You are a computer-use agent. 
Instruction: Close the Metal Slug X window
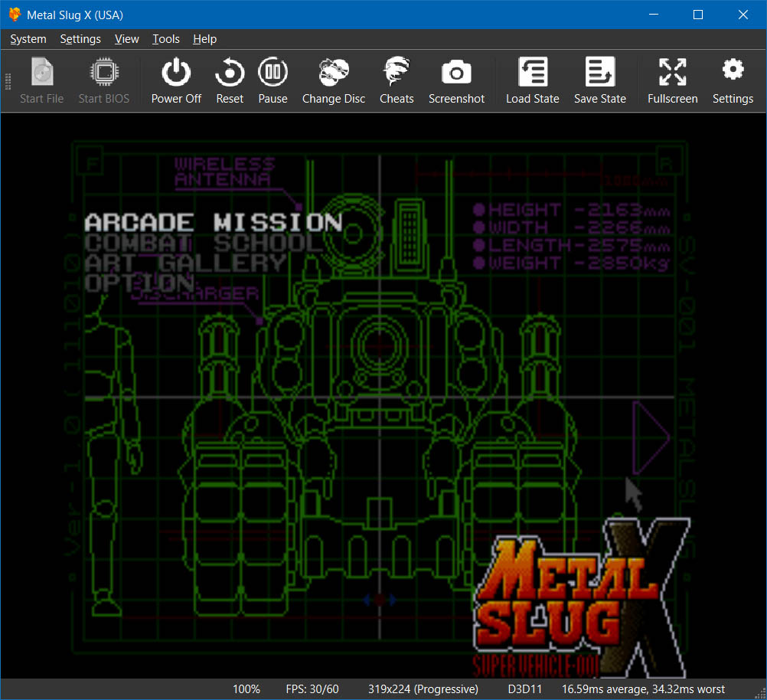743,15
